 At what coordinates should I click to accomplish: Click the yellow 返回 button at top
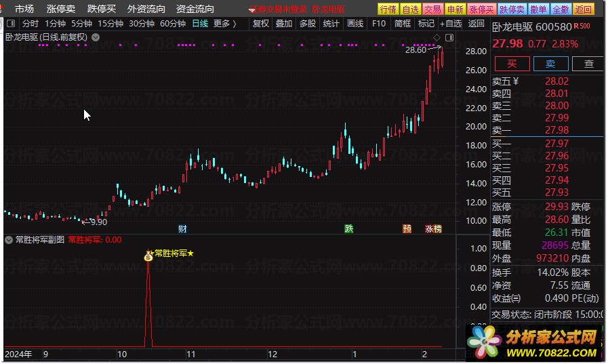click(583, 9)
